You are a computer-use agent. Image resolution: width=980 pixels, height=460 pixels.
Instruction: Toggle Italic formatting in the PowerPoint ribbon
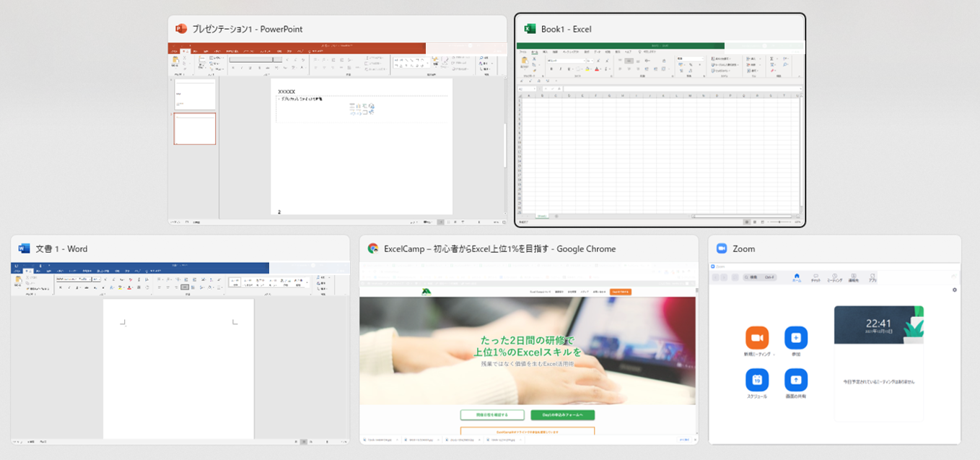[x=241, y=67]
